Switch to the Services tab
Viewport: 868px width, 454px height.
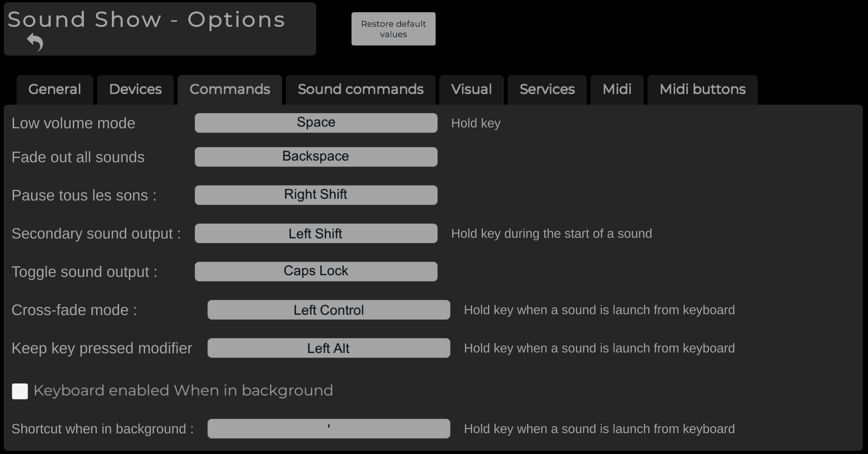point(547,90)
